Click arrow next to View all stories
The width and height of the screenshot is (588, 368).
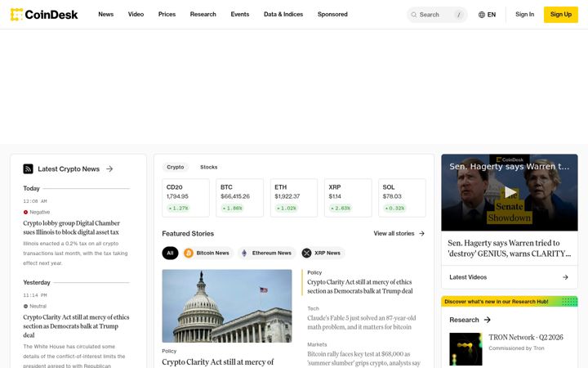point(421,233)
